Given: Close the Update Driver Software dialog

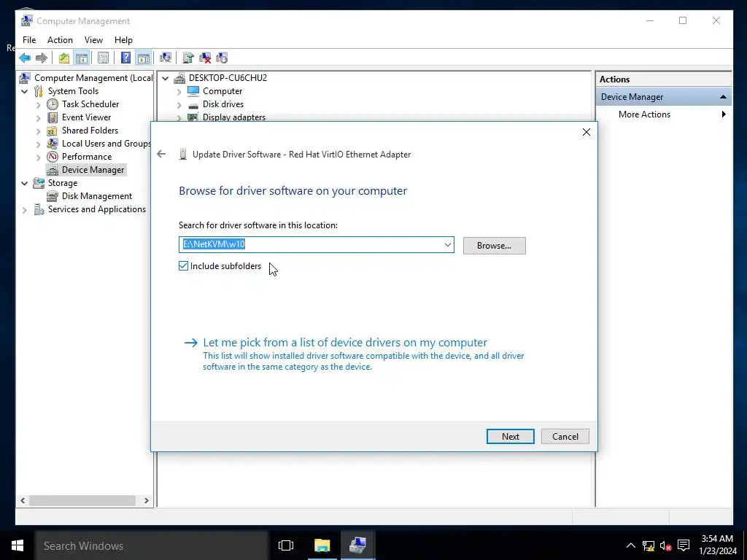Looking at the screenshot, I should click(x=586, y=132).
